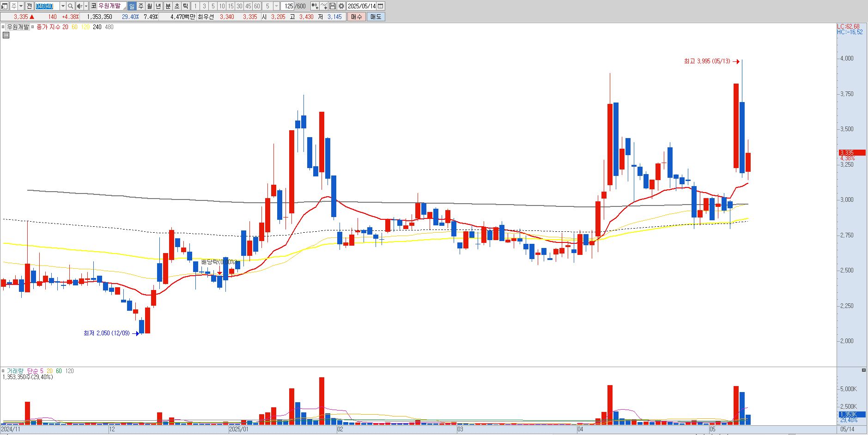Select the 분 minute chart tab
This screenshot has height=435, width=868.
(x=168, y=6)
